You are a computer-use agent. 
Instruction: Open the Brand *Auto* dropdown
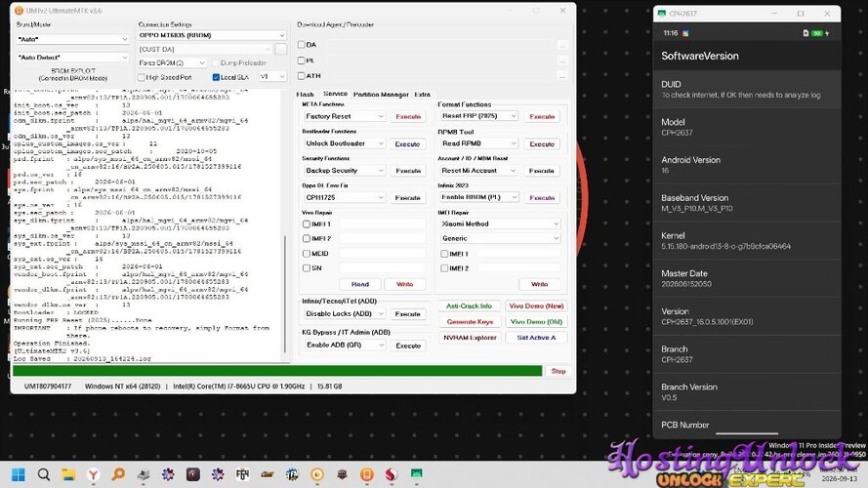tap(72, 39)
